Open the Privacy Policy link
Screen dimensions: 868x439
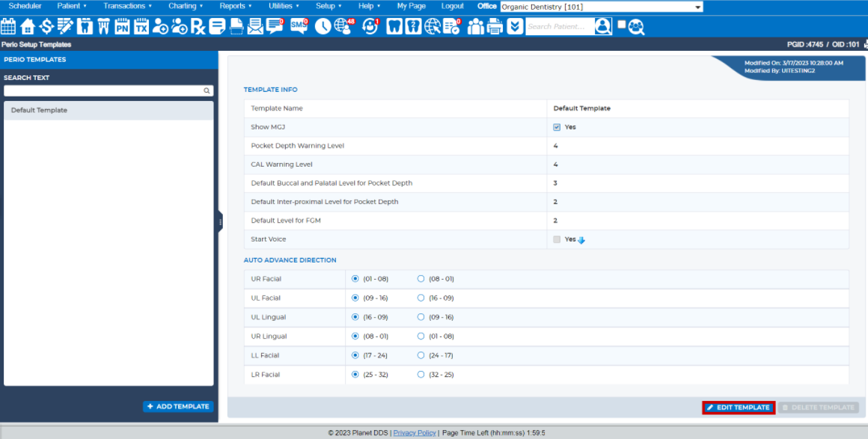pyautogui.click(x=414, y=432)
